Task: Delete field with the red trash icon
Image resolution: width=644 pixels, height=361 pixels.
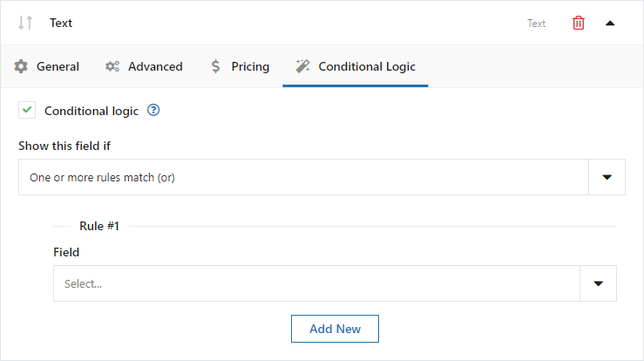Action: tap(579, 23)
